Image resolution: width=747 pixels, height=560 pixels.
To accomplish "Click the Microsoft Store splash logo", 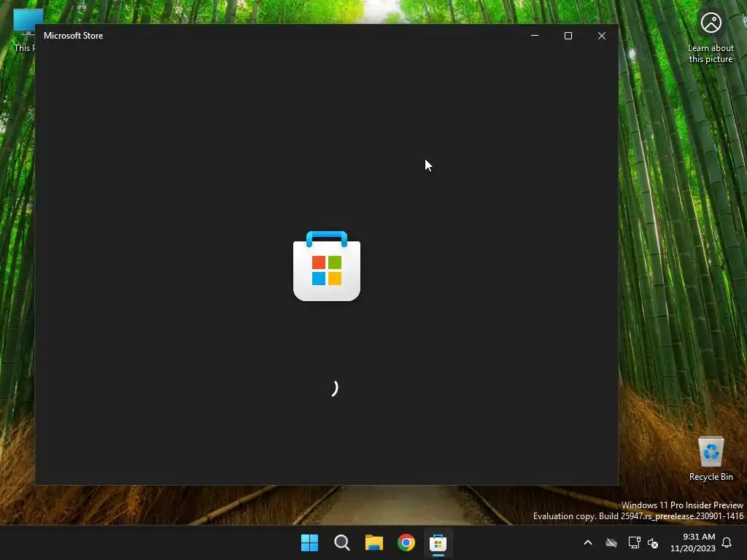I will (x=327, y=265).
